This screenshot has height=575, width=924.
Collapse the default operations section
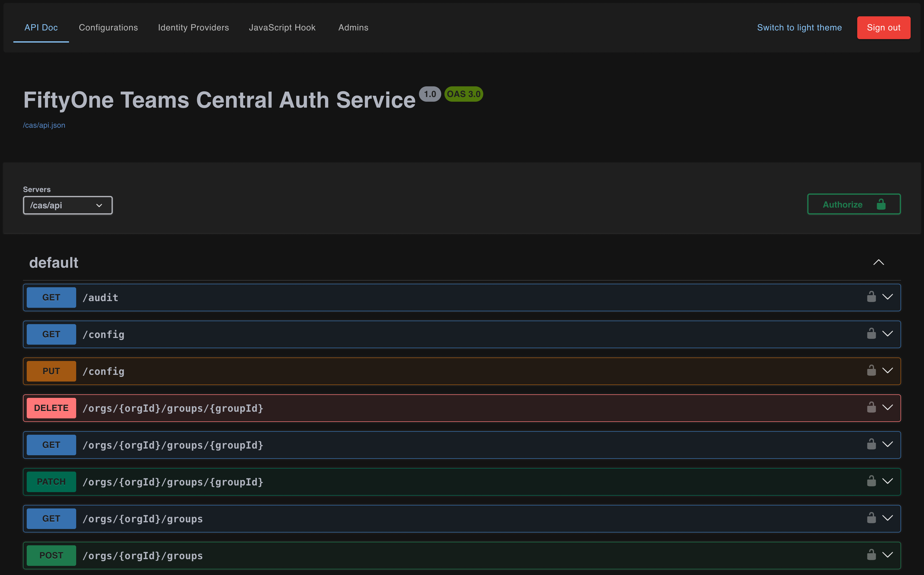click(878, 262)
